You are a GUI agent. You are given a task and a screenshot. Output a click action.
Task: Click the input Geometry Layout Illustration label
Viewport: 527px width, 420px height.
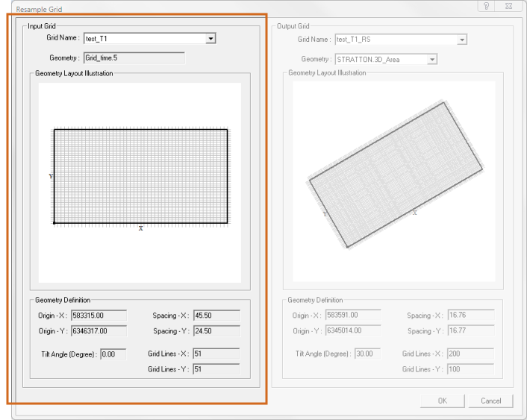(x=74, y=73)
